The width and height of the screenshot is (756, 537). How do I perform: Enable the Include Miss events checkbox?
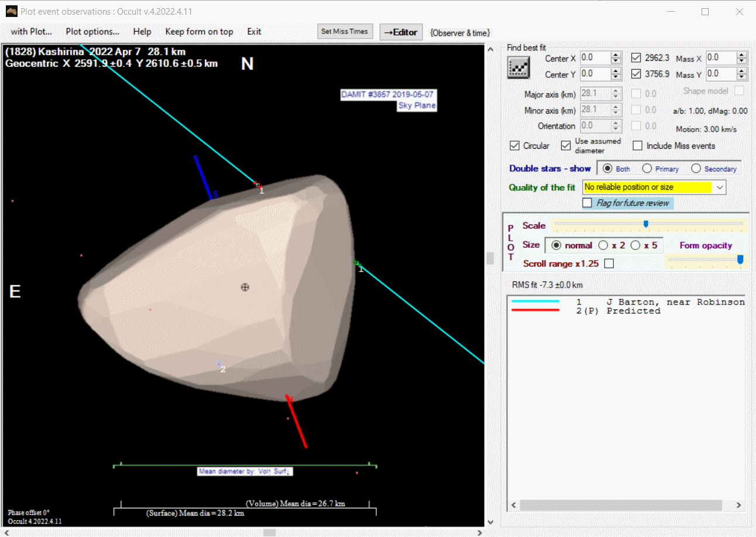coord(637,146)
